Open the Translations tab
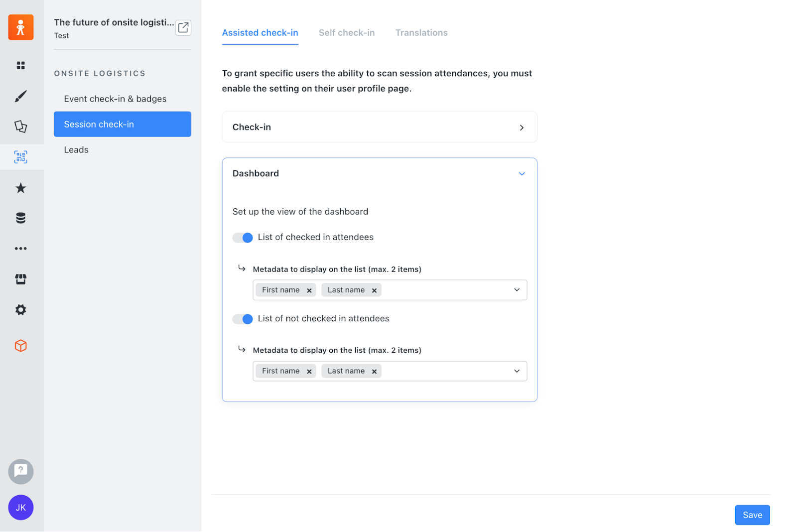The height and width of the screenshot is (532, 797). pos(421,32)
